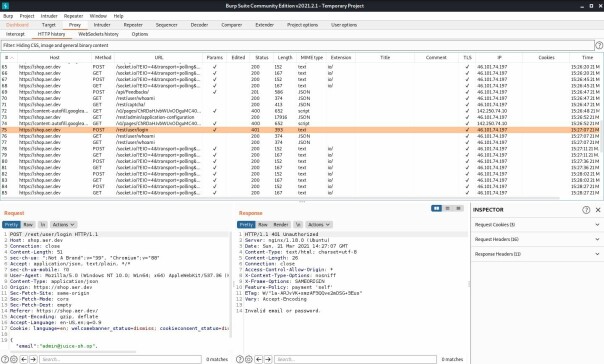The image size is (604, 364).
Task: Open the filter bar help icon
Action: 599,45
